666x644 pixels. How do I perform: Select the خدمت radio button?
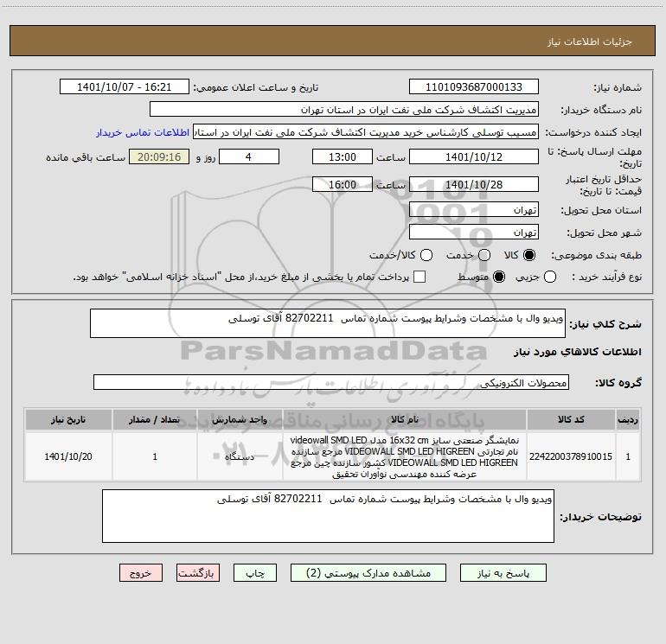484,255
